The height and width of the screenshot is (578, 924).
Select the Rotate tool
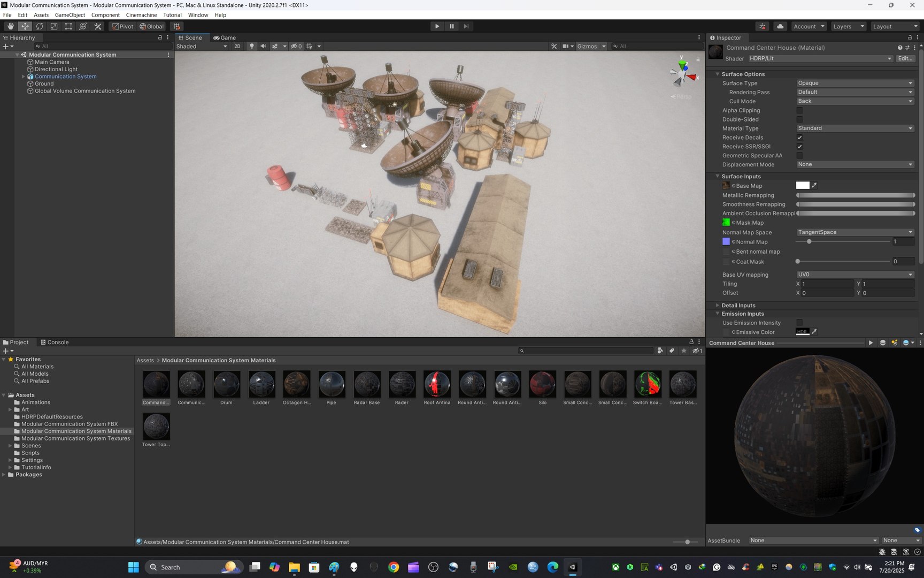[40, 26]
